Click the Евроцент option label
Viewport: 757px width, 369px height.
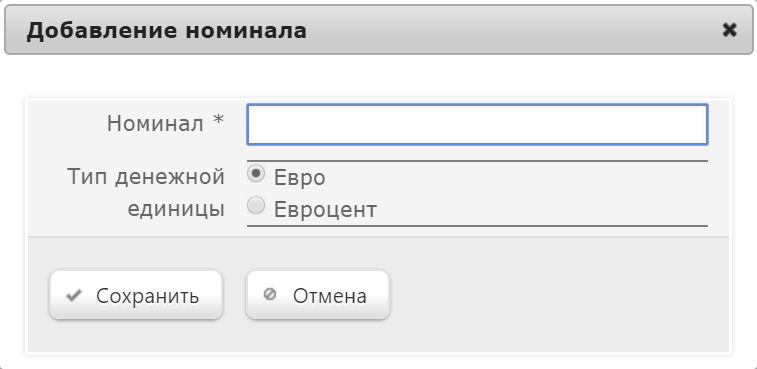325,210
